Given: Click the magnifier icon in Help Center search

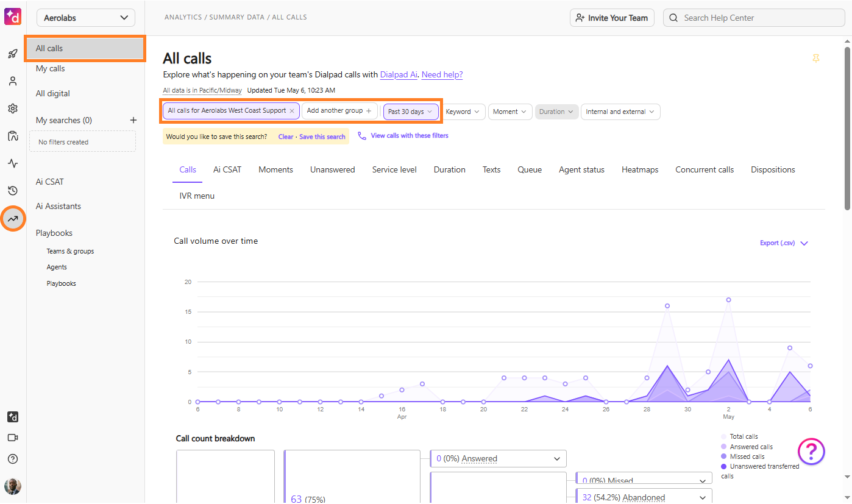Looking at the screenshot, I should pos(673,18).
